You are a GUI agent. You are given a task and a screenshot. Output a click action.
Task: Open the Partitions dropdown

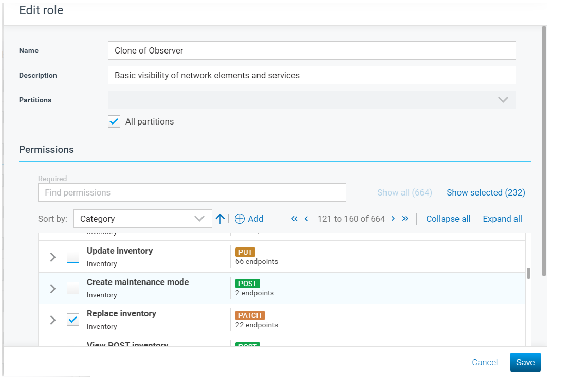pos(311,100)
